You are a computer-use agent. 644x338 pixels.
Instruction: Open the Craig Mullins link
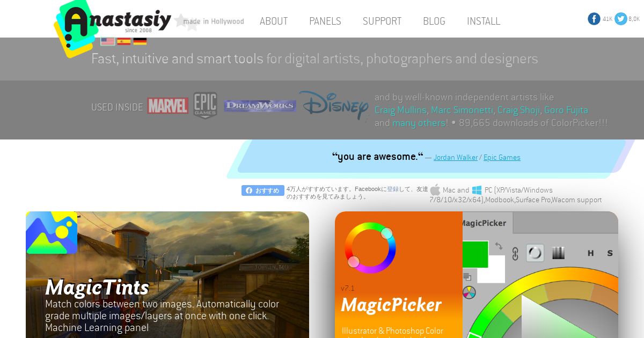tap(400, 110)
